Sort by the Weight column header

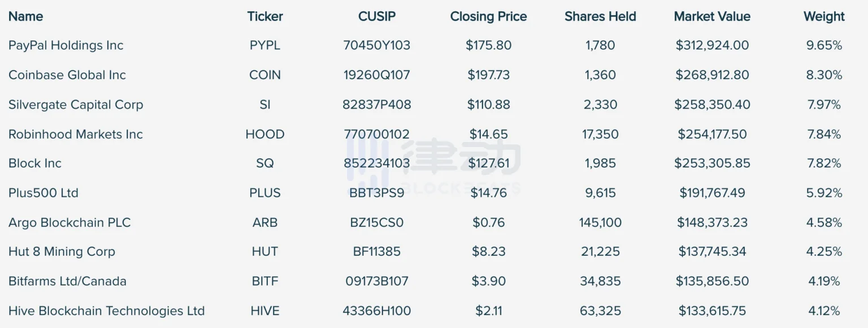[824, 16]
